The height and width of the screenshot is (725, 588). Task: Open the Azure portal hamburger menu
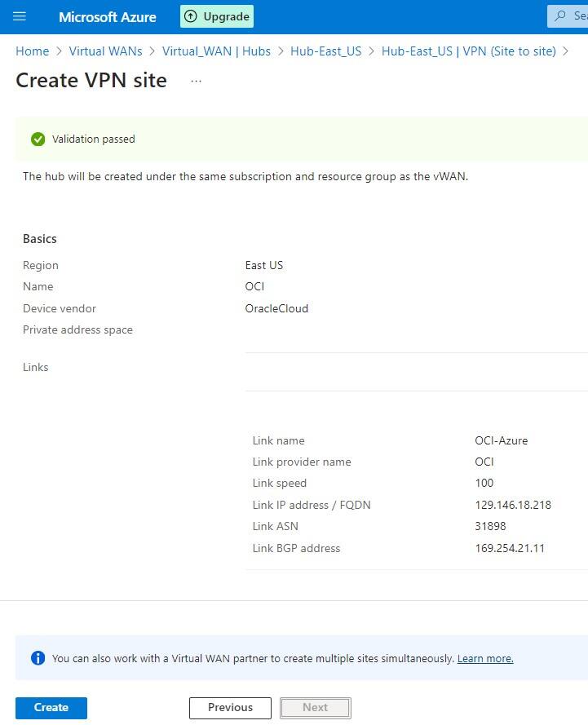pyautogui.click(x=19, y=16)
